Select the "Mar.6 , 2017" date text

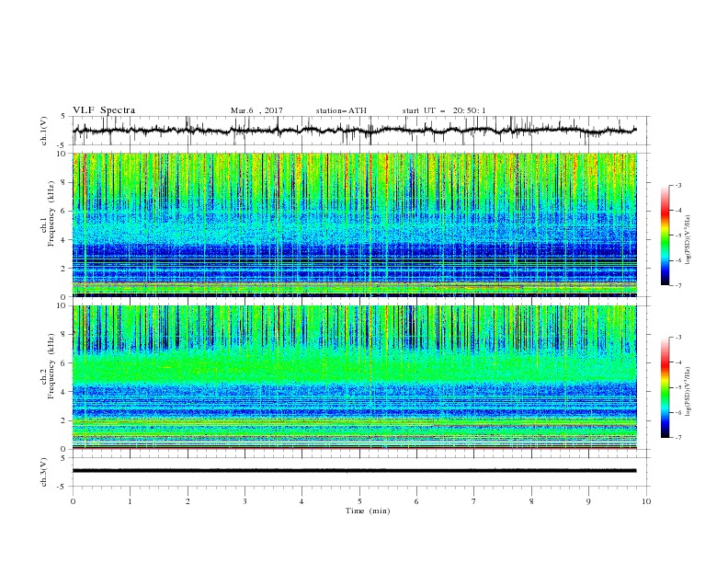pos(256,110)
